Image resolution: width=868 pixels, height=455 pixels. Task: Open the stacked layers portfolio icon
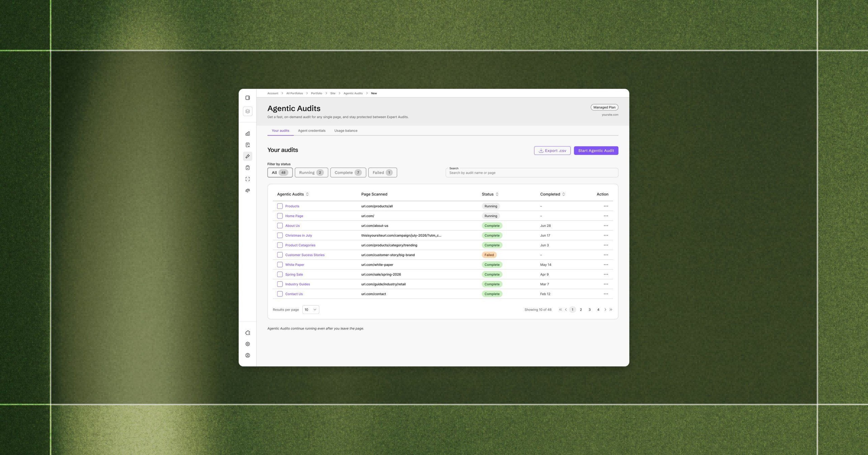click(248, 111)
